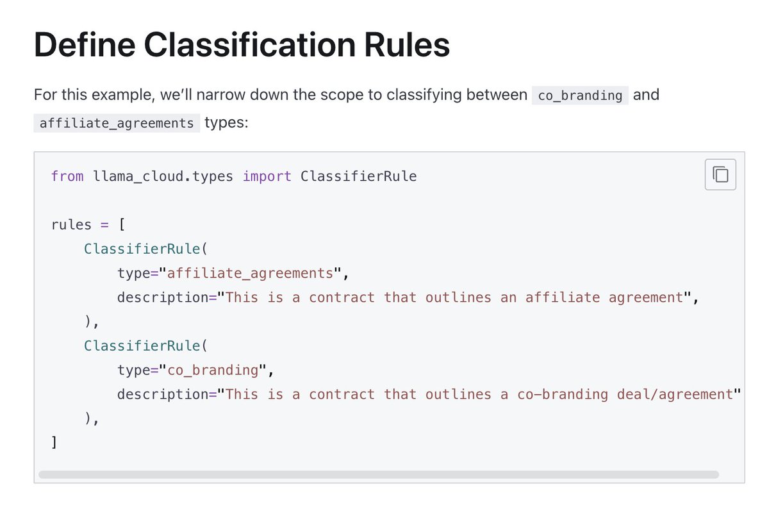Click the 'rules' variable name

(x=71, y=225)
